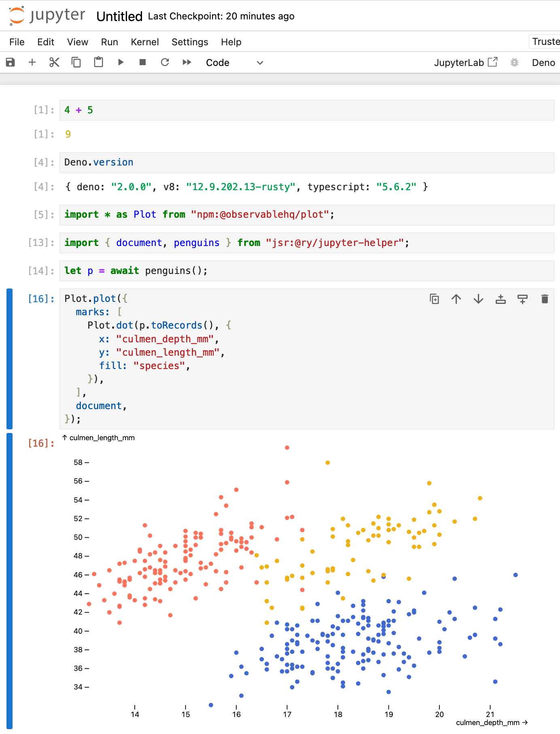Collapse cell 16 input via blue bar
Viewport: 560px width, 734px height.
tap(9, 359)
